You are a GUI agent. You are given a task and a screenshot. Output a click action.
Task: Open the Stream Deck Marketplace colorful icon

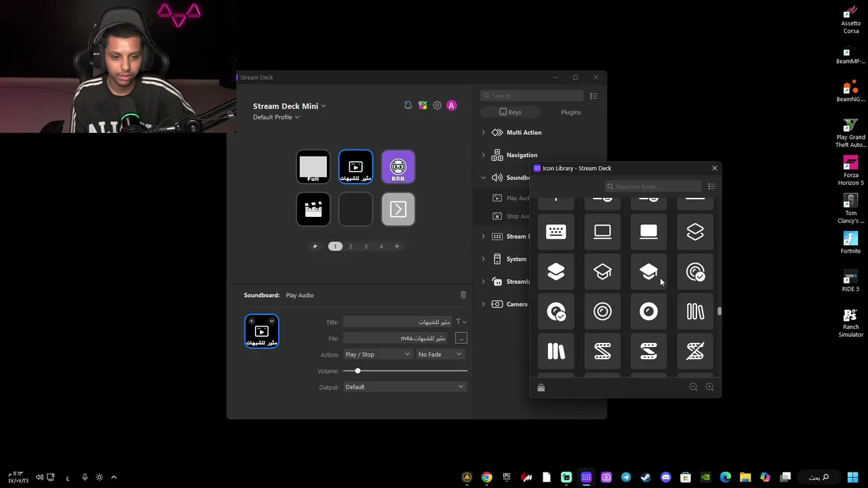pos(422,105)
